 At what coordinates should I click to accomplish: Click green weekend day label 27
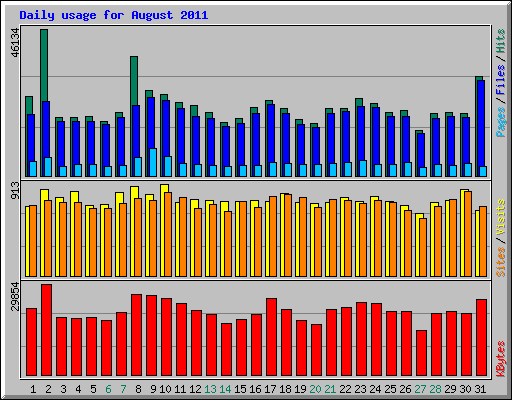[420, 389]
